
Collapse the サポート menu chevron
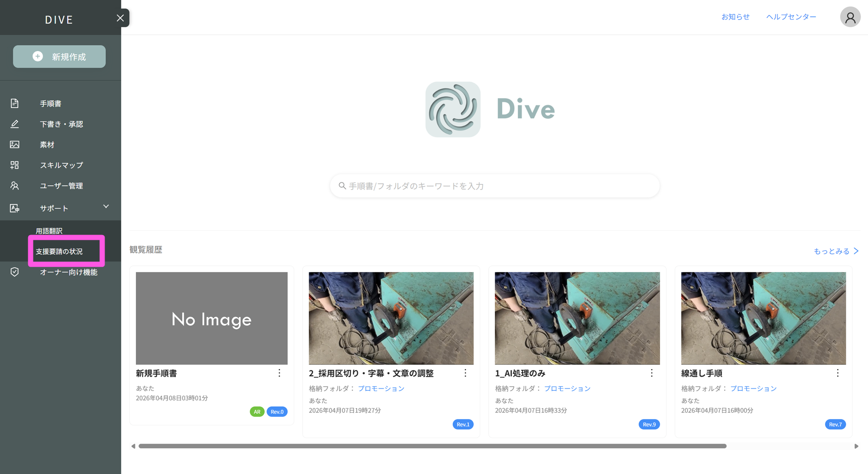point(106,207)
